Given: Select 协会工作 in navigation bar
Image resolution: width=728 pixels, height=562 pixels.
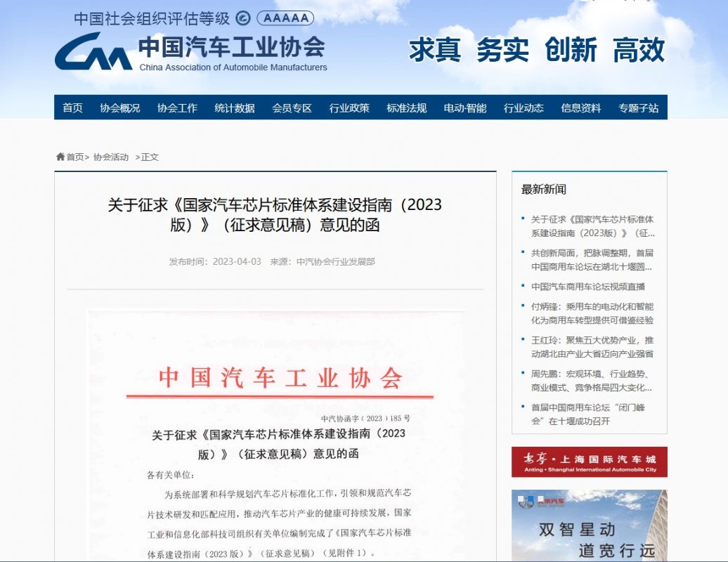Looking at the screenshot, I should 177,107.
